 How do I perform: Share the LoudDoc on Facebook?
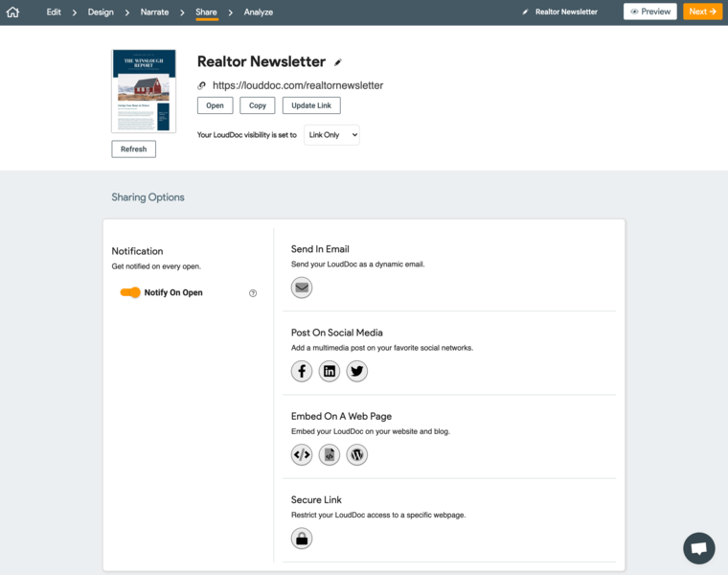(x=302, y=371)
